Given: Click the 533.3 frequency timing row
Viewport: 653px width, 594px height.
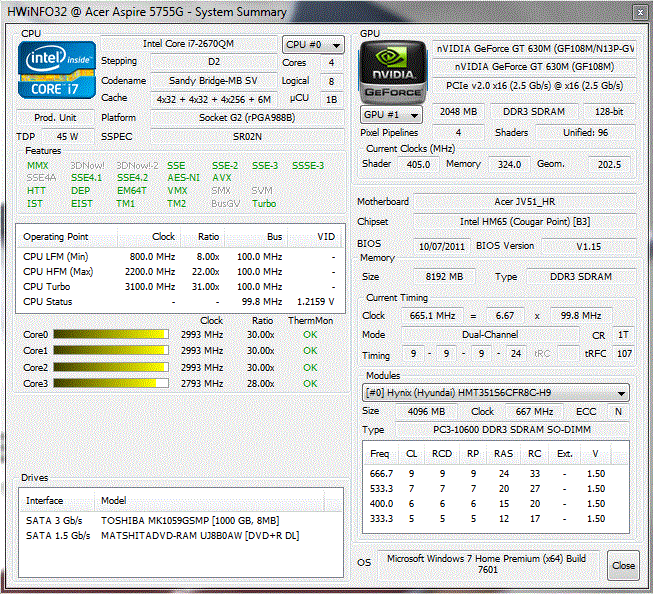Looking at the screenshot, I should 495,489.
